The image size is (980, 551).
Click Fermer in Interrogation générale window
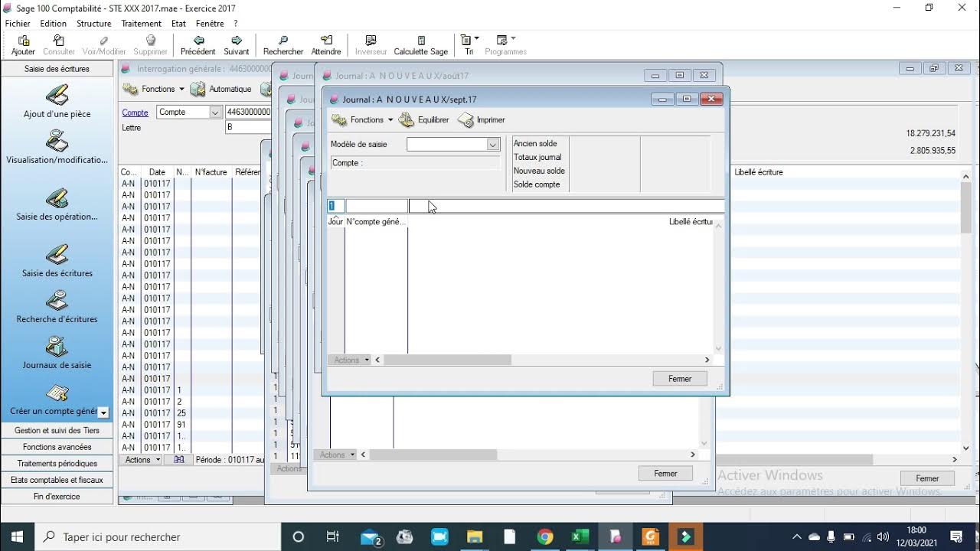click(927, 478)
